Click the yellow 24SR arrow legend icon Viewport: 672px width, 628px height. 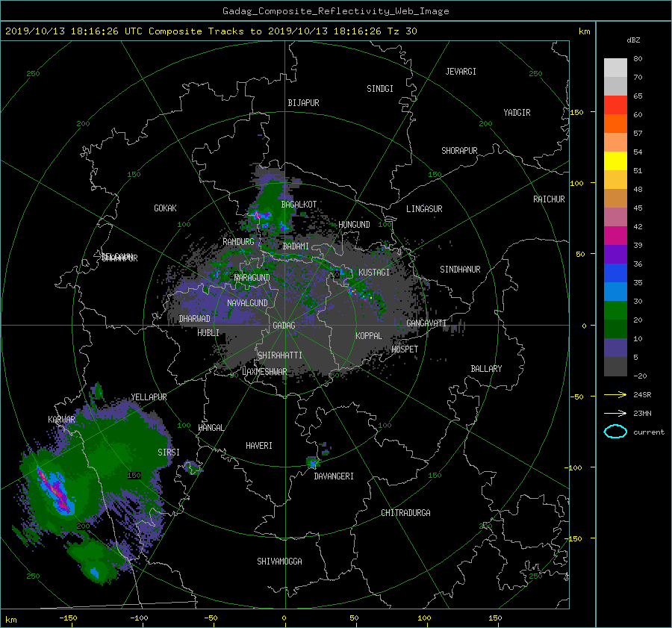[x=615, y=395]
